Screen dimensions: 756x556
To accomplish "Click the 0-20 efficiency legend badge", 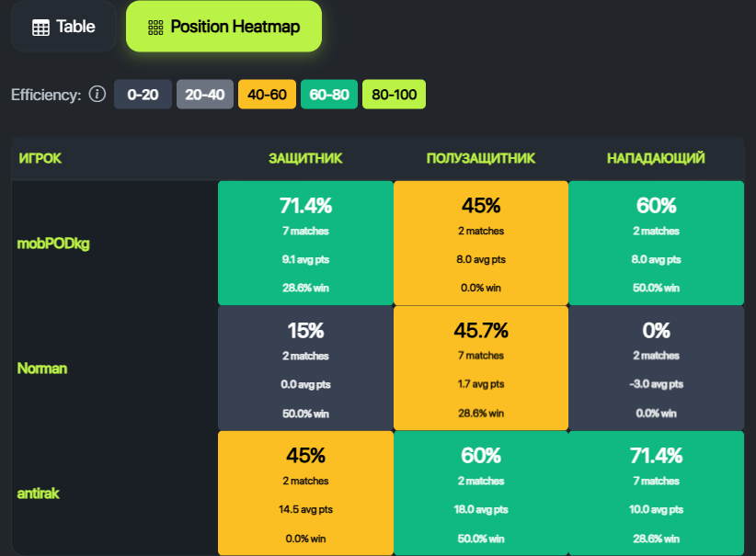I will coord(143,95).
